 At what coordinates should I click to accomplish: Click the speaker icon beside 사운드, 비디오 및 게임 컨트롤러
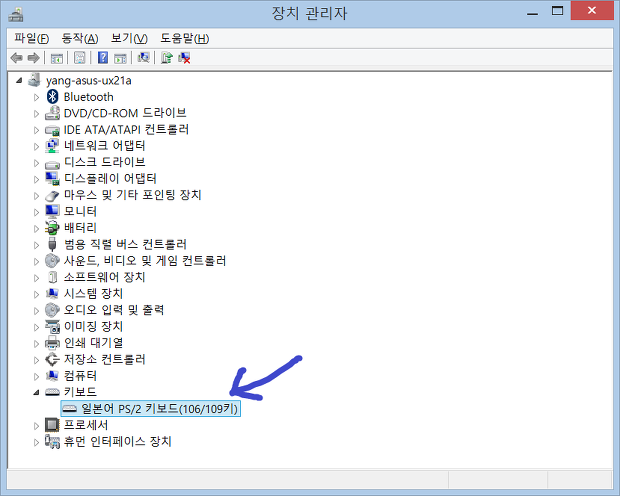point(52,261)
